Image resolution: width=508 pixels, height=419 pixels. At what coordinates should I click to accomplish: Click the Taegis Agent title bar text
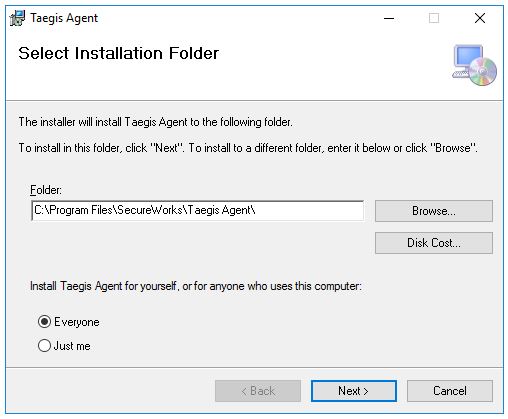pyautogui.click(x=64, y=18)
